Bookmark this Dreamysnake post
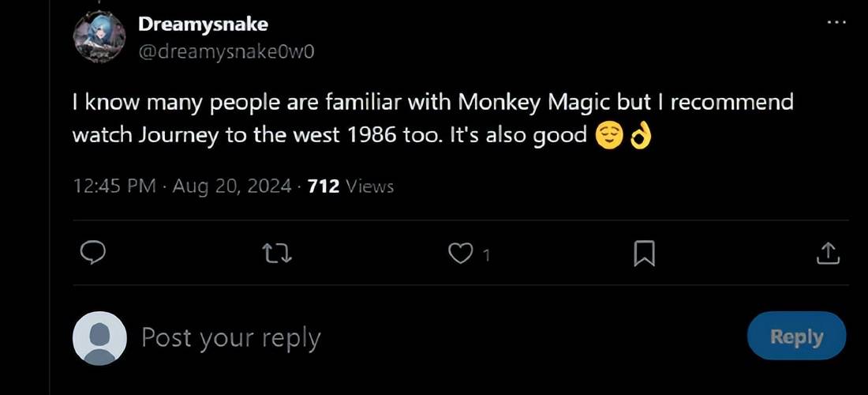Viewport: 868px width, 395px height. click(644, 254)
